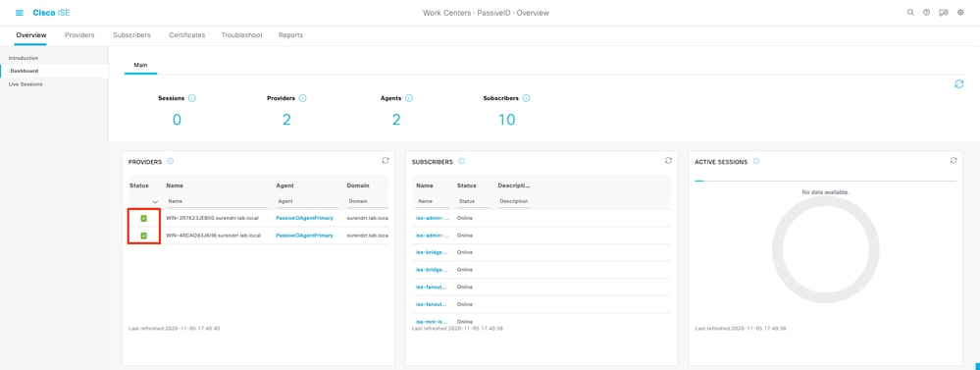Open the Status filter dropdown in Providers
Screen dimensions: 980x370
(x=154, y=202)
